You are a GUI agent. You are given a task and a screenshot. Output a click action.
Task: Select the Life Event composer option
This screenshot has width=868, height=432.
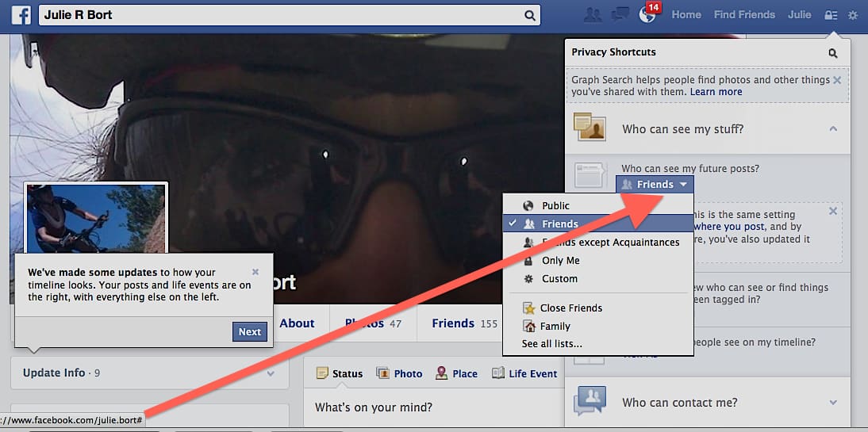pyautogui.click(x=524, y=374)
